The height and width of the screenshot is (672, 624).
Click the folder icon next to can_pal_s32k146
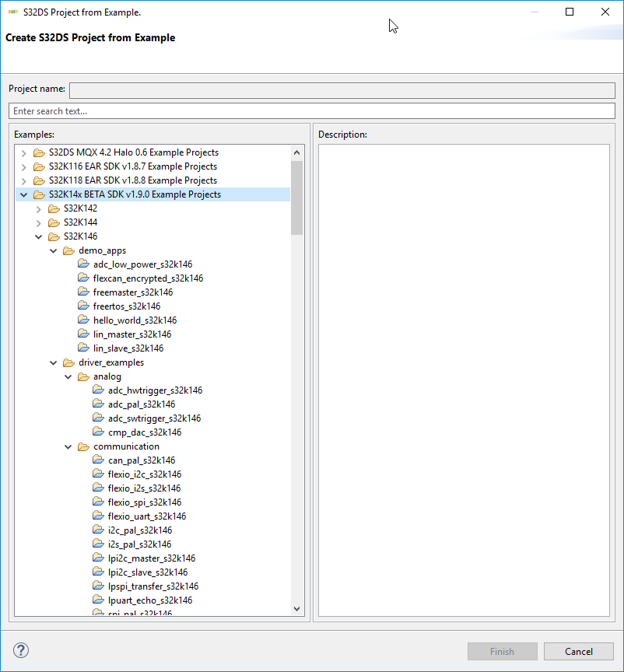[x=99, y=460]
